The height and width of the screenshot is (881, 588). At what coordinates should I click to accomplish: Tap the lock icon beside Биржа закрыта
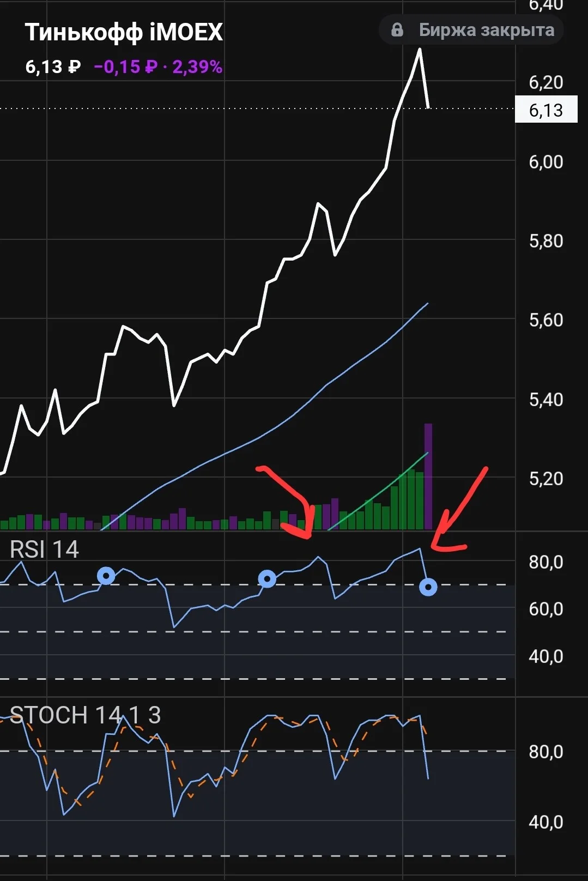[397, 30]
